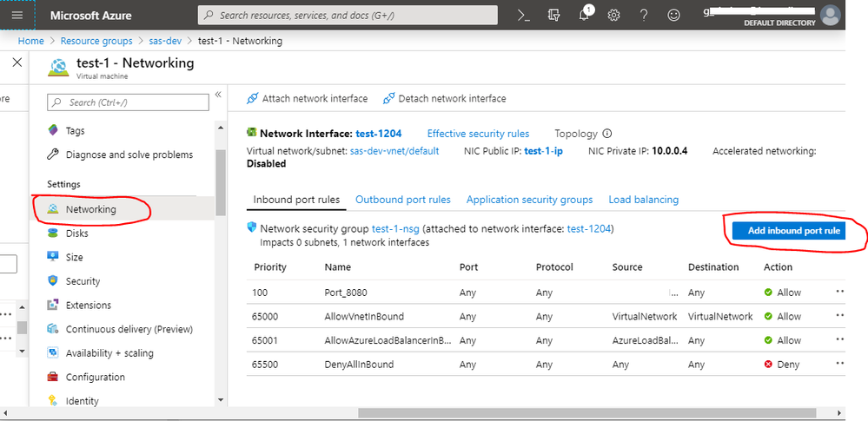Switch to the Outbound port rules tab

point(402,200)
